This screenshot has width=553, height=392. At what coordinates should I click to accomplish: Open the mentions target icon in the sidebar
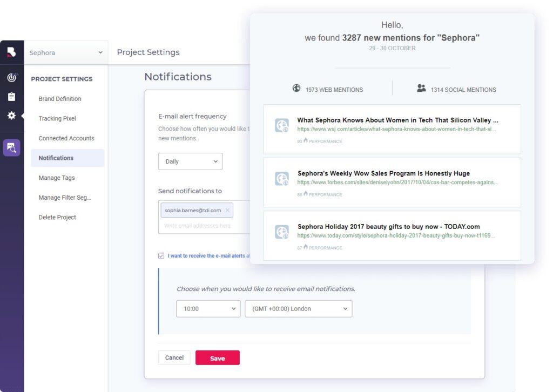pyautogui.click(x=11, y=77)
